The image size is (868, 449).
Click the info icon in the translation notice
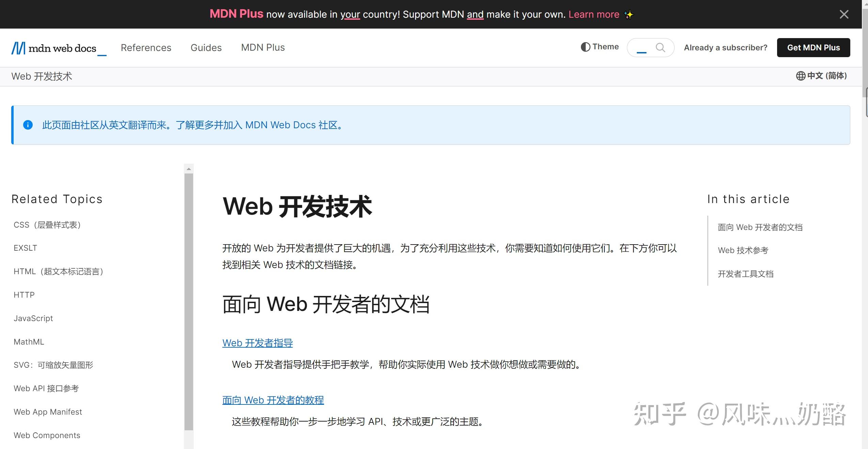click(28, 125)
